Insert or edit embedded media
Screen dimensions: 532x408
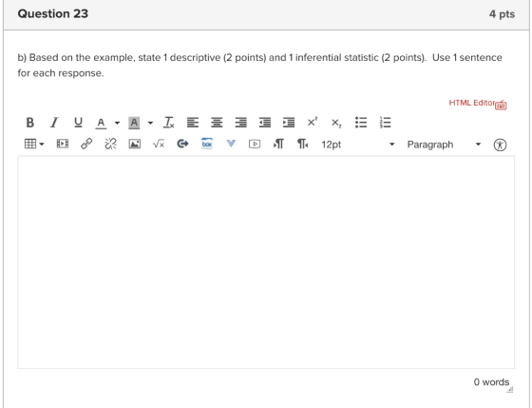(63, 144)
